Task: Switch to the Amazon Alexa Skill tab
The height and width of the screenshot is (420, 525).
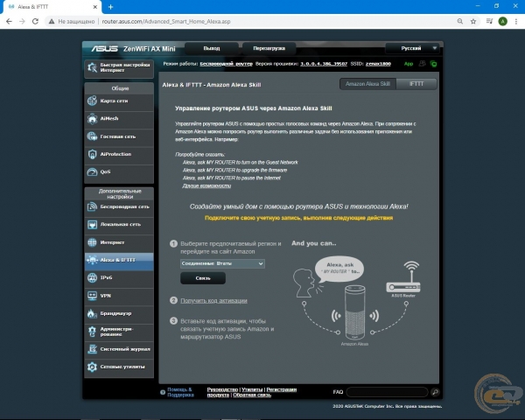Action: point(367,84)
